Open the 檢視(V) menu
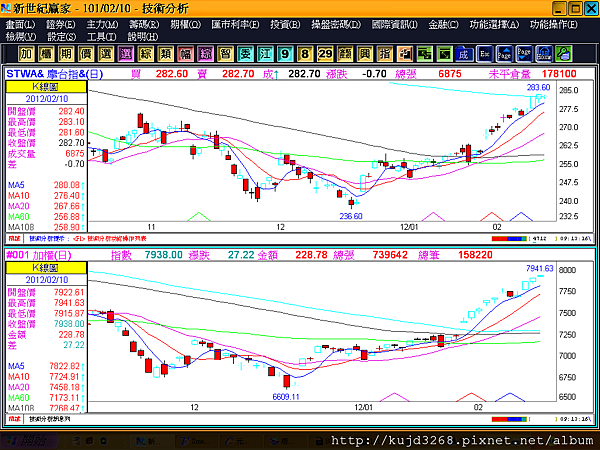 pyautogui.click(x=21, y=37)
